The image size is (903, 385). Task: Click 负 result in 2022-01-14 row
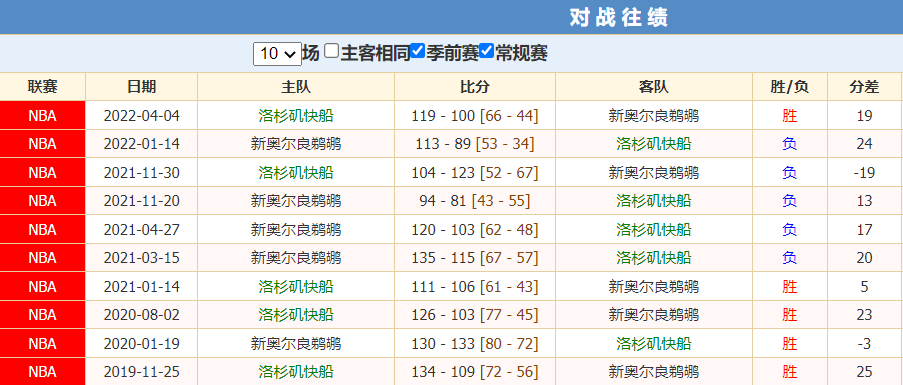(790, 144)
